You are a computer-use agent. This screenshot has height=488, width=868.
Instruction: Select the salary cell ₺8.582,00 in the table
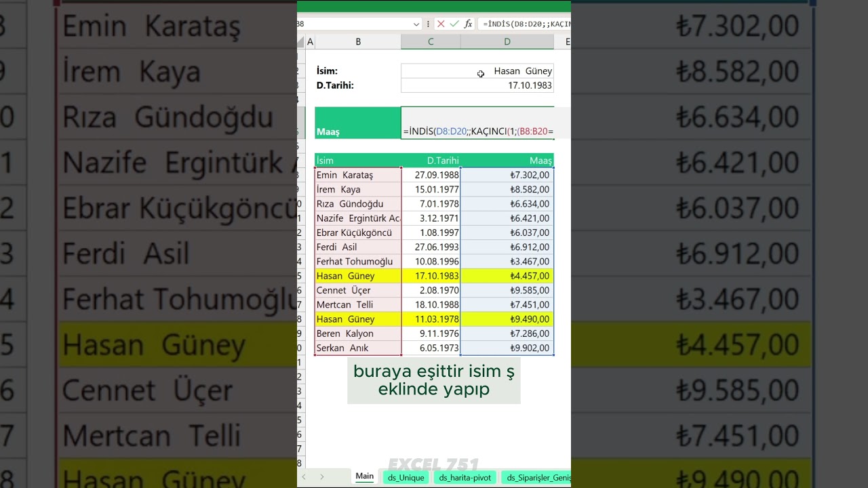507,189
